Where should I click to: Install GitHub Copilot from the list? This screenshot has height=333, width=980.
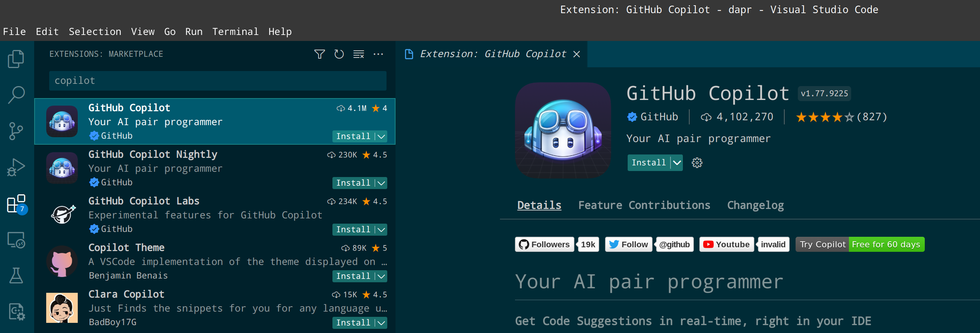(x=353, y=136)
